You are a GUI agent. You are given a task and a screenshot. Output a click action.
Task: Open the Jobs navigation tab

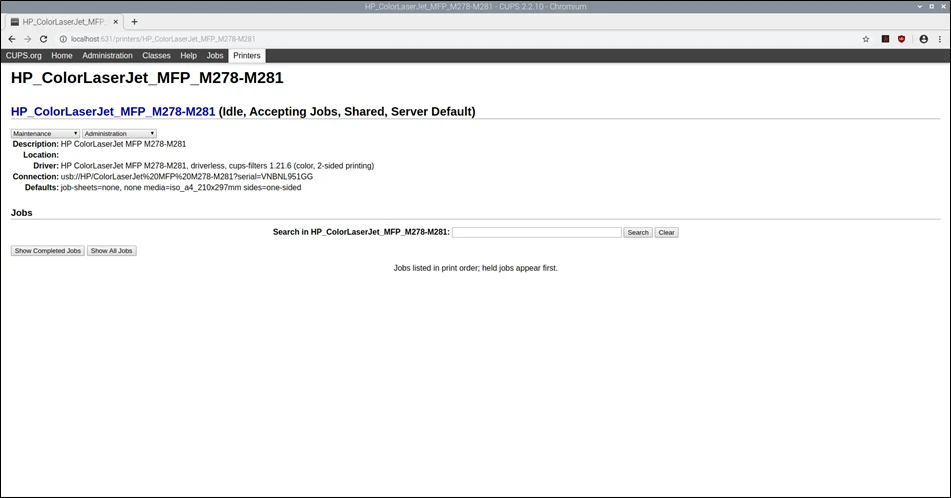click(x=215, y=55)
